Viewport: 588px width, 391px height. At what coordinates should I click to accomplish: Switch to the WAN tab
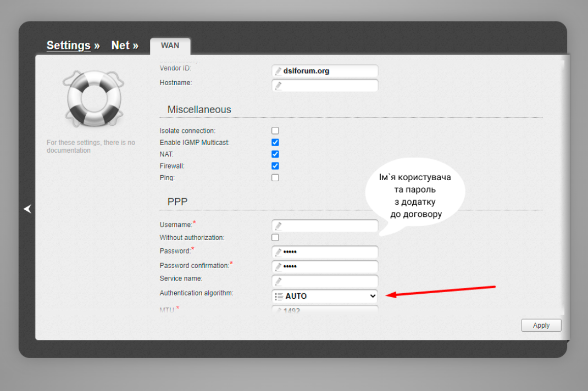tap(170, 46)
